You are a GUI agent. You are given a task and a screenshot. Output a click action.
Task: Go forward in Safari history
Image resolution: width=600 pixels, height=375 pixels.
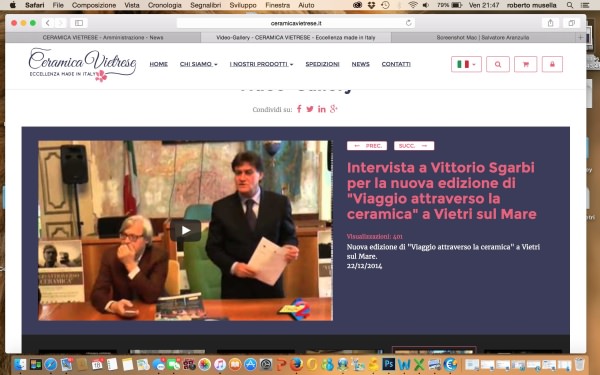60,23
